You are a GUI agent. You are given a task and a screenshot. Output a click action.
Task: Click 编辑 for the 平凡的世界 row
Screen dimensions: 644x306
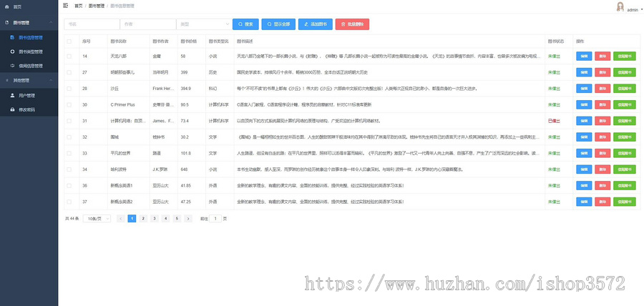tap(584, 153)
